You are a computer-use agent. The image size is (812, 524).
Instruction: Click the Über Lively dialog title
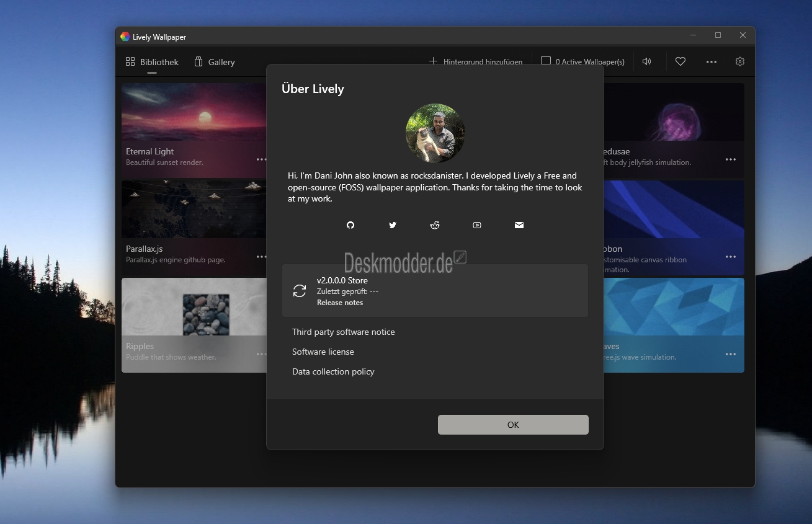pyautogui.click(x=313, y=89)
